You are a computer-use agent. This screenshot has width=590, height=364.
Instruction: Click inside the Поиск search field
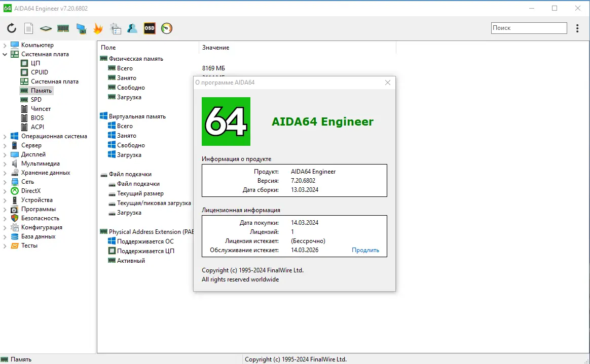pos(529,28)
